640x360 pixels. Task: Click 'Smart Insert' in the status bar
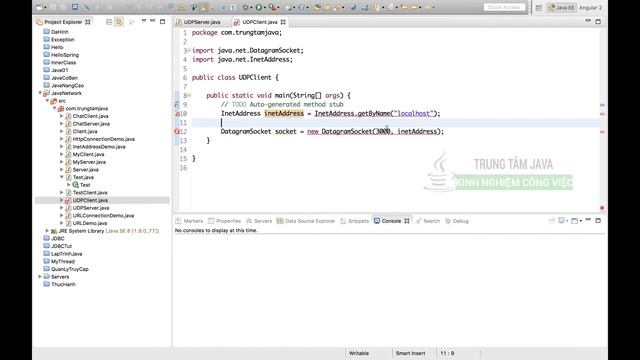410,353
